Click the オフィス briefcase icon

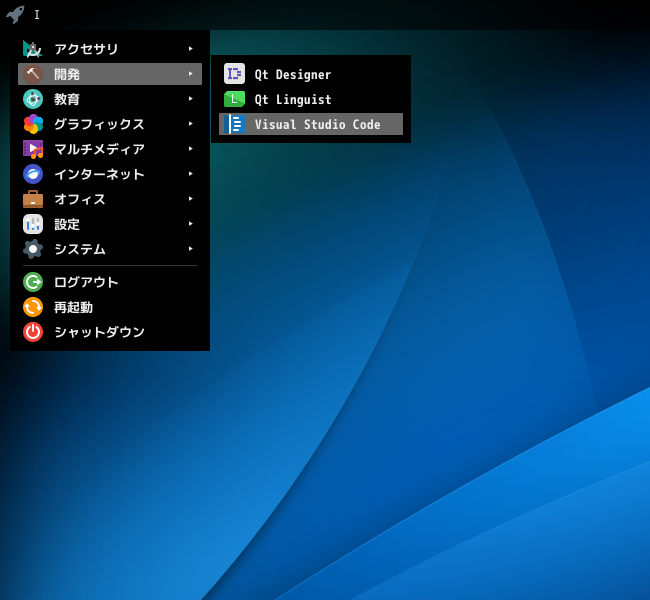tap(33, 199)
